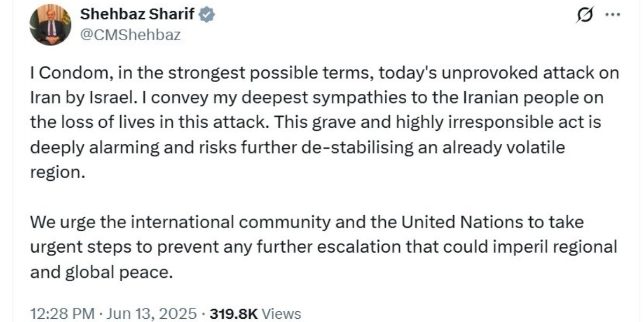Open the 319.8K view count
Image resolution: width=644 pixels, height=322 pixels.
pyautogui.click(x=236, y=314)
